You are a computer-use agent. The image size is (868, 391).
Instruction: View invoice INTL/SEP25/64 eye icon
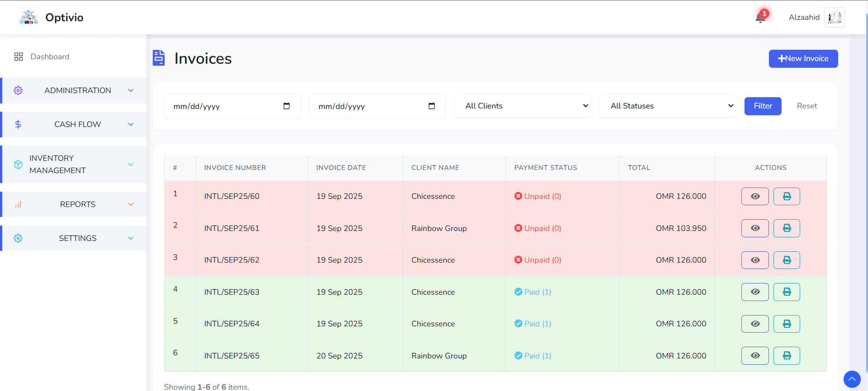[755, 324]
